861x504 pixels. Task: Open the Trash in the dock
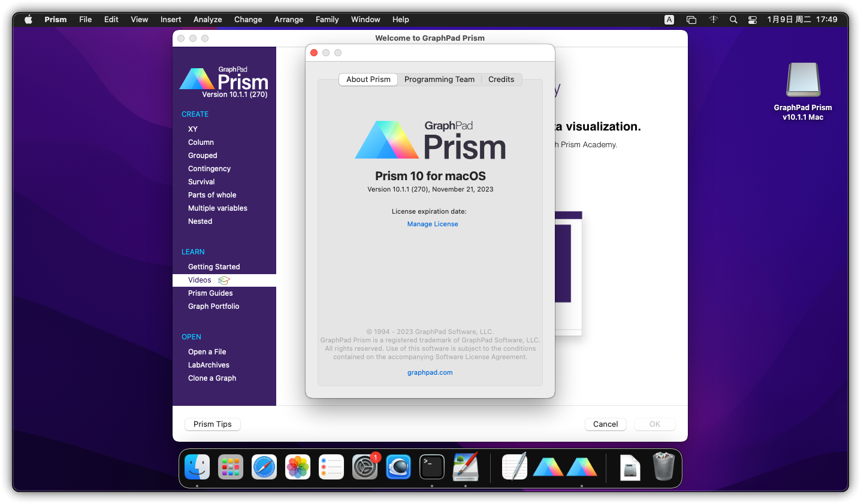663,467
